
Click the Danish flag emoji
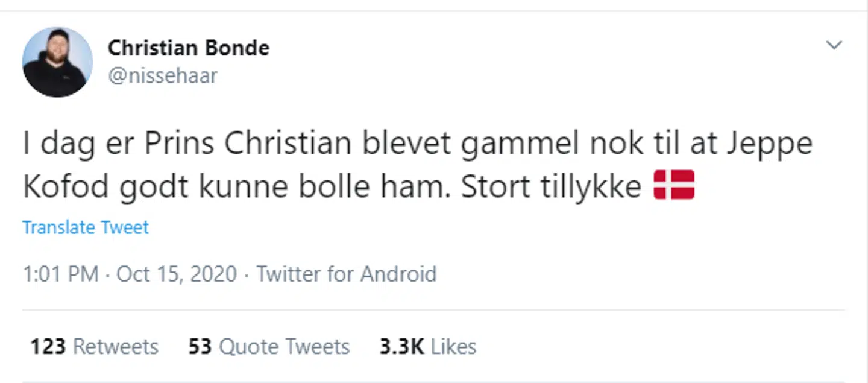coord(674,185)
